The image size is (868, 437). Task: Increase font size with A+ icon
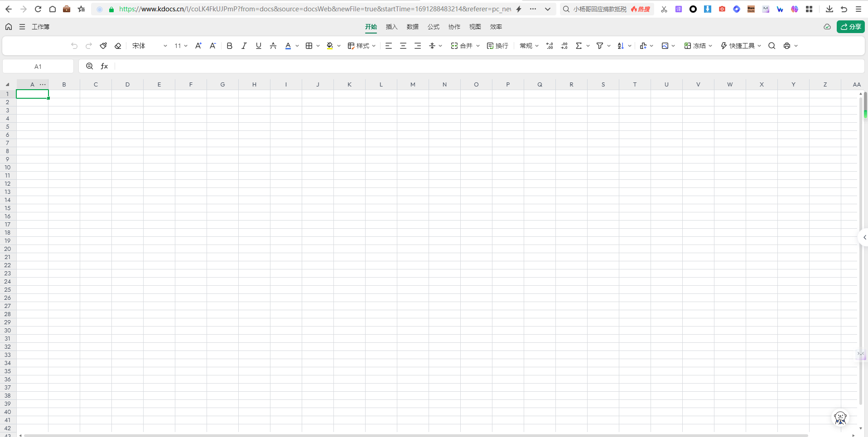[x=198, y=46]
